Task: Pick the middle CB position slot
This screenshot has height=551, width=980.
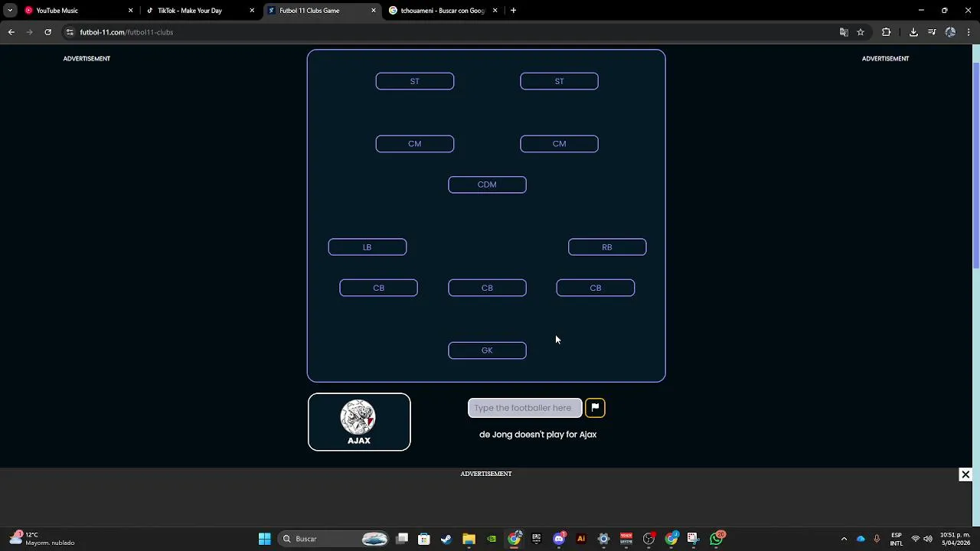Action: coord(487,288)
